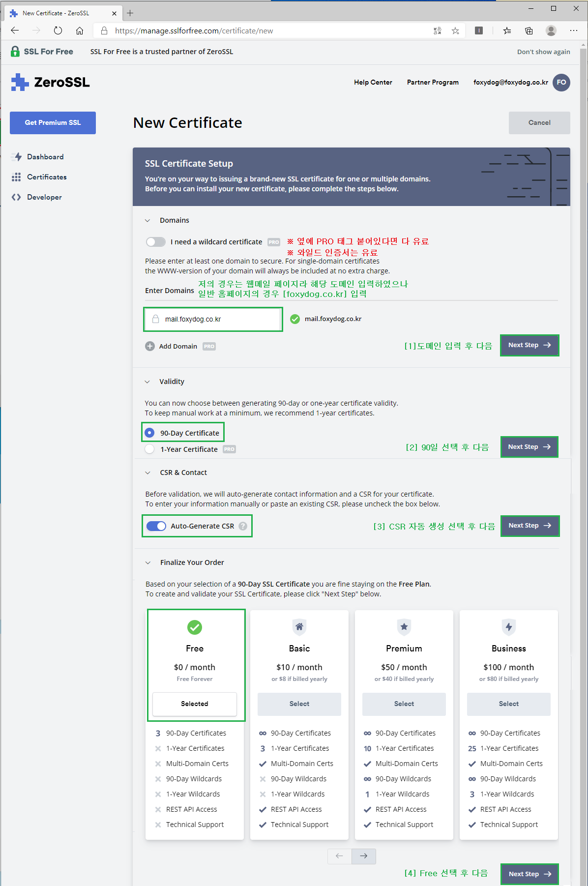Click the left arrow plan pager
The width and height of the screenshot is (588, 886).
[x=340, y=856]
